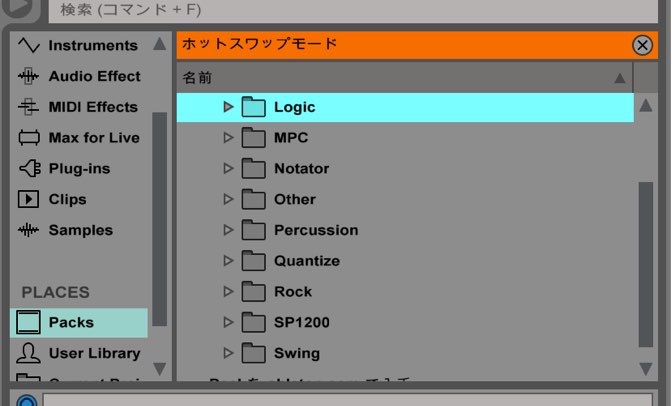672x406 pixels.
Task: Click sidebar scroll up arrow
Action: pos(159,44)
